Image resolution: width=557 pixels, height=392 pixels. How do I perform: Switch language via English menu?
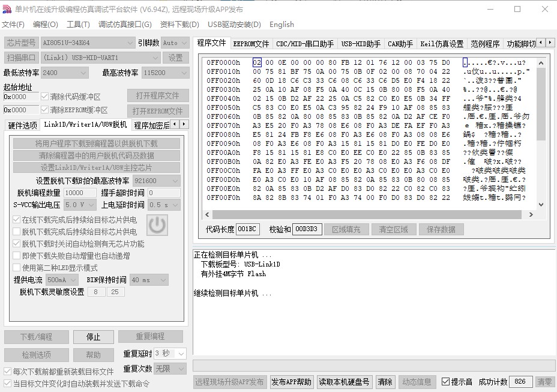click(282, 24)
